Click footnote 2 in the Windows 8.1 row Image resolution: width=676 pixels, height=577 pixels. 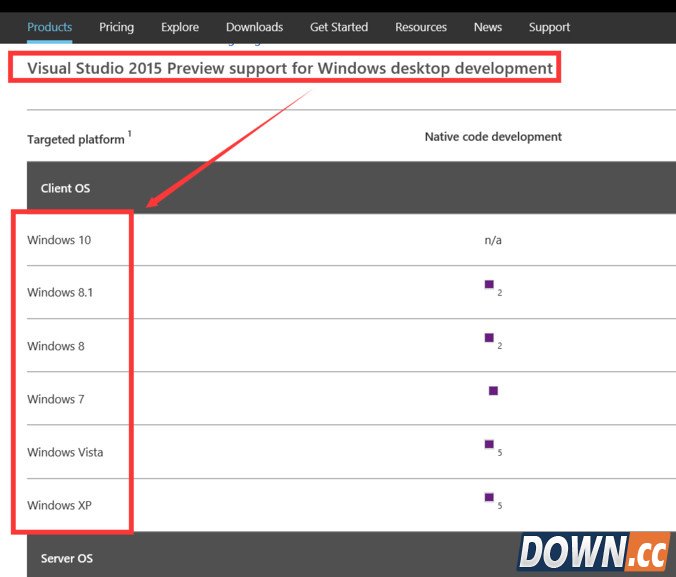(500, 293)
